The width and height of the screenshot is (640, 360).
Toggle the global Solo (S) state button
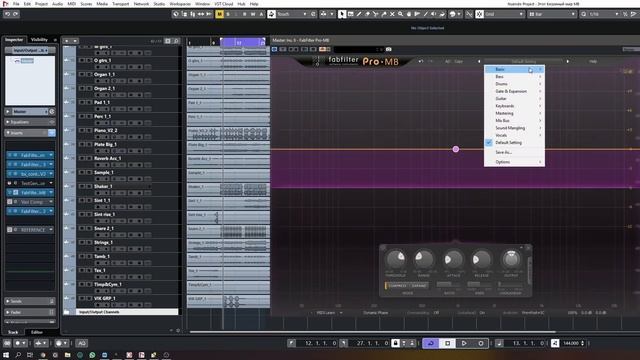click(228, 14)
